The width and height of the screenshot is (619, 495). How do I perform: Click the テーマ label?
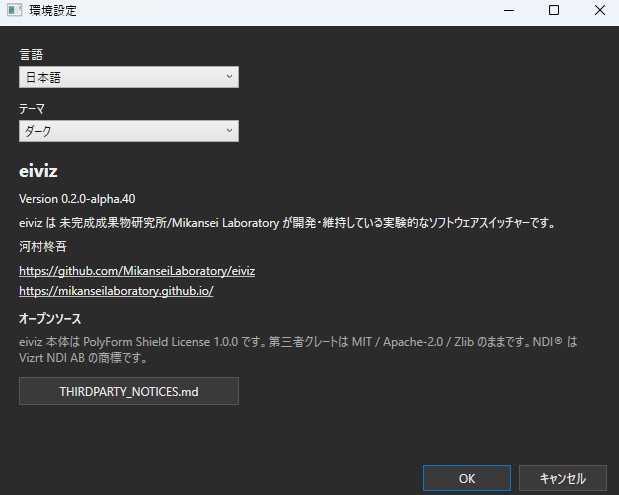(32, 109)
